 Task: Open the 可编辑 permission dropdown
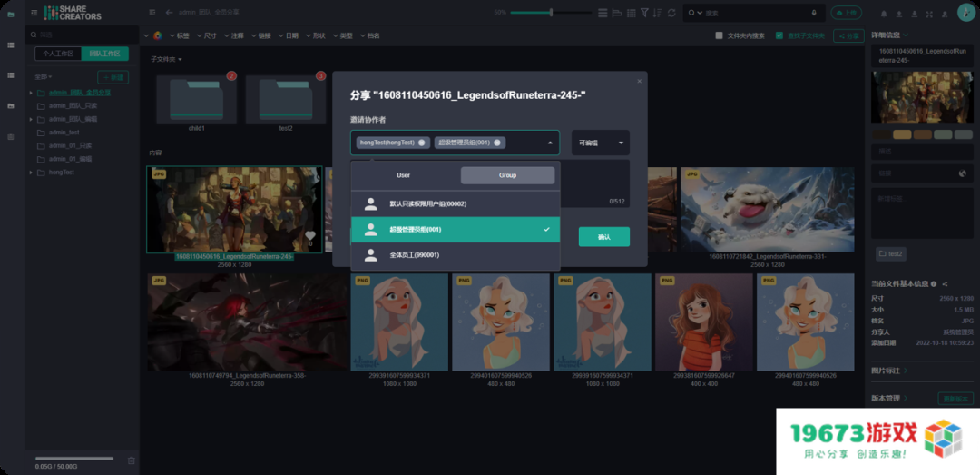tap(600, 143)
